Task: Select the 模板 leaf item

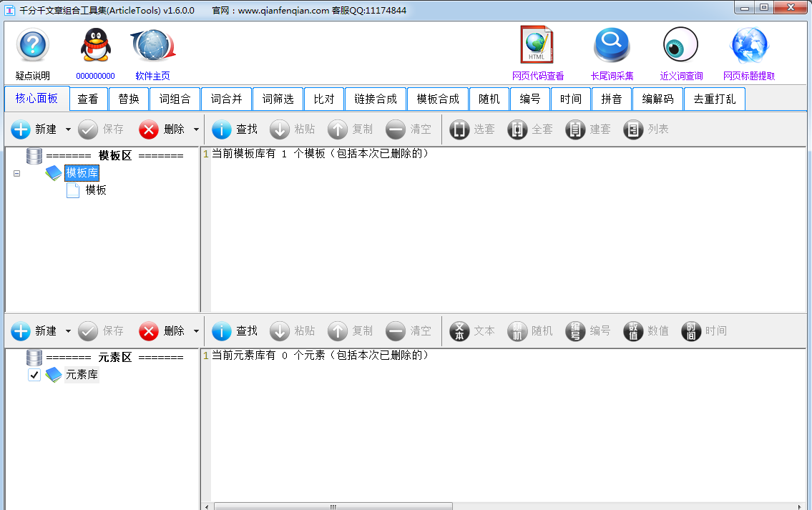Action: 96,190
